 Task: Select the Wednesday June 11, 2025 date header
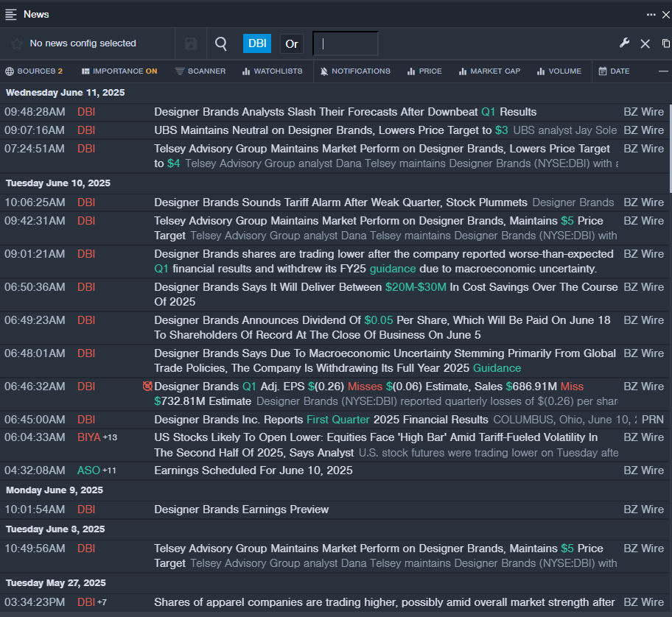coord(65,93)
